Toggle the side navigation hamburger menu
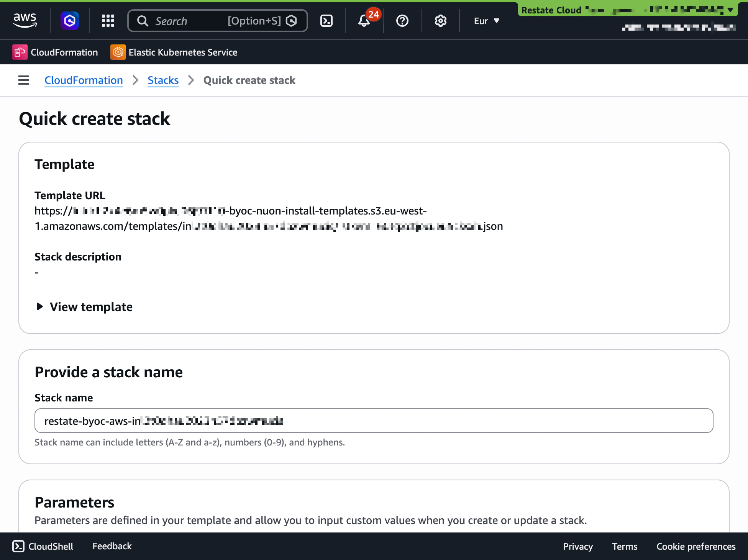748x560 pixels. [x=24, y=80]
